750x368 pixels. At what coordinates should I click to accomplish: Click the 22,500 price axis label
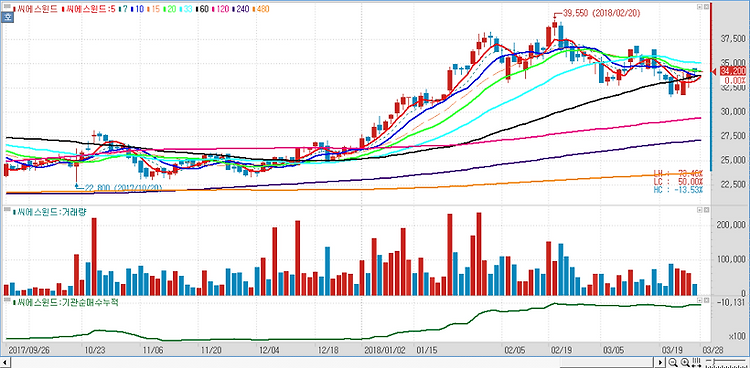(x=732, y=184)
